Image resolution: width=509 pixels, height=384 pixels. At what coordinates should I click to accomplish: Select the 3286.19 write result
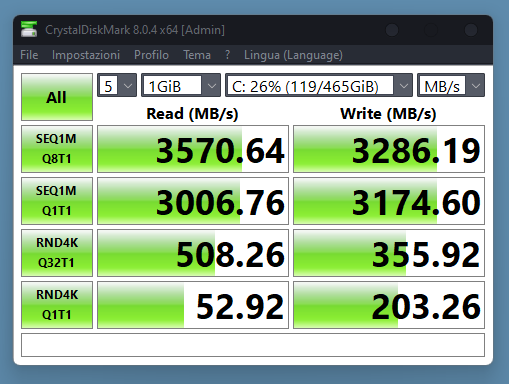pos(389,149)
